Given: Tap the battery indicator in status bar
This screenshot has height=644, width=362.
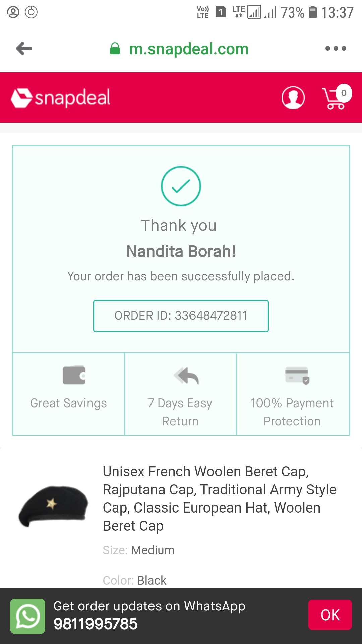Looking at the screenshot, I should click(312, 12).
